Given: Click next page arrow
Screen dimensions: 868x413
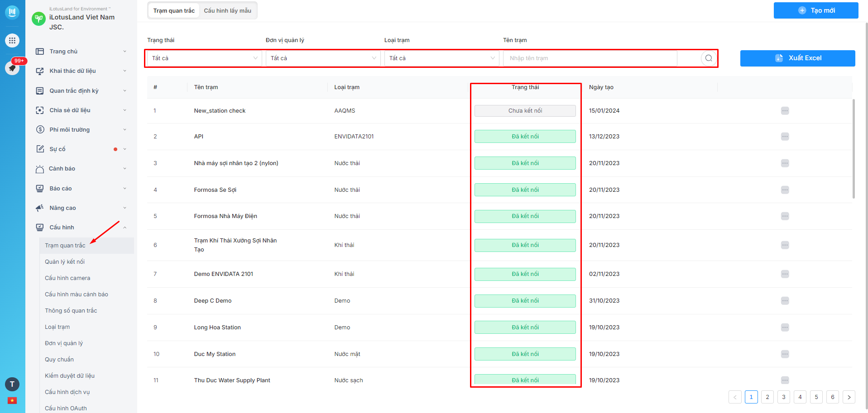Looking at the screenshot, I should click(849, 397).
